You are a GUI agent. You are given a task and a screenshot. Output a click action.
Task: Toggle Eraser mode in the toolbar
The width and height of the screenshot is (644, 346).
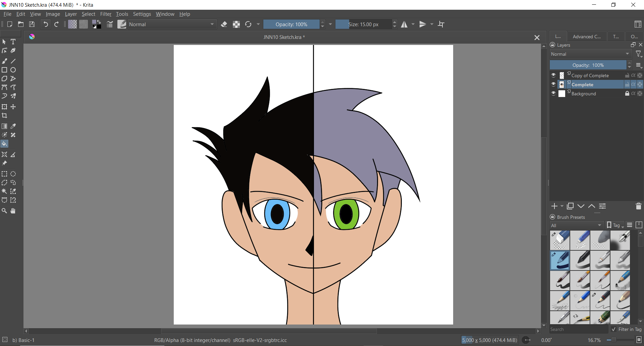tap(224, 24)
